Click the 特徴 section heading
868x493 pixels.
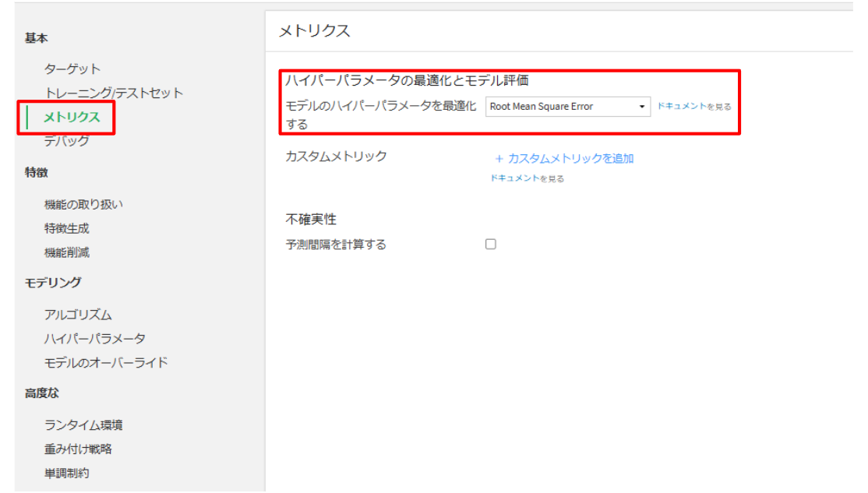coord(36,173)
